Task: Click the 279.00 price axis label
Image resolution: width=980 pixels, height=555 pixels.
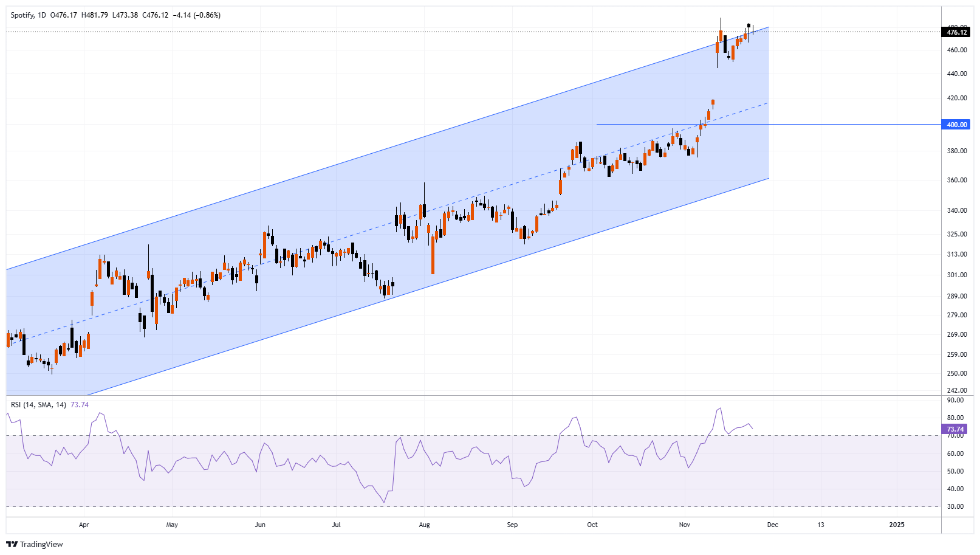Action: [957, 315]
